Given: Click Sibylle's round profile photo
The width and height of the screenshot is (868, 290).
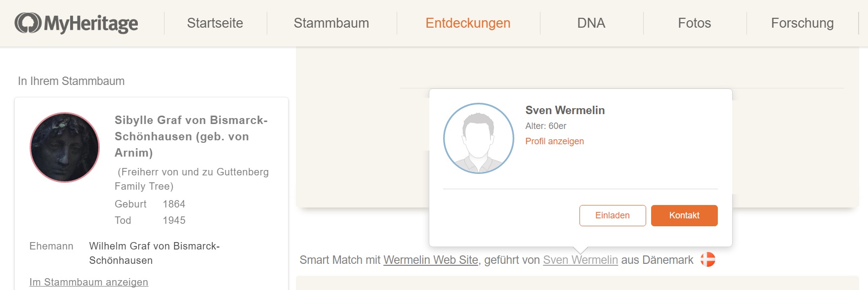Looking at the screenshot, I should tap(65, 148).
